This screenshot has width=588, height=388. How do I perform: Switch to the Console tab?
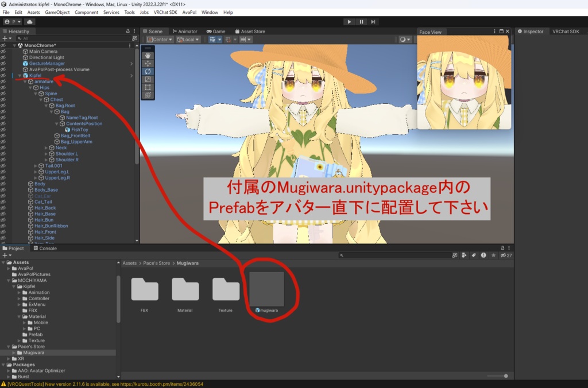tap(45, 248)
